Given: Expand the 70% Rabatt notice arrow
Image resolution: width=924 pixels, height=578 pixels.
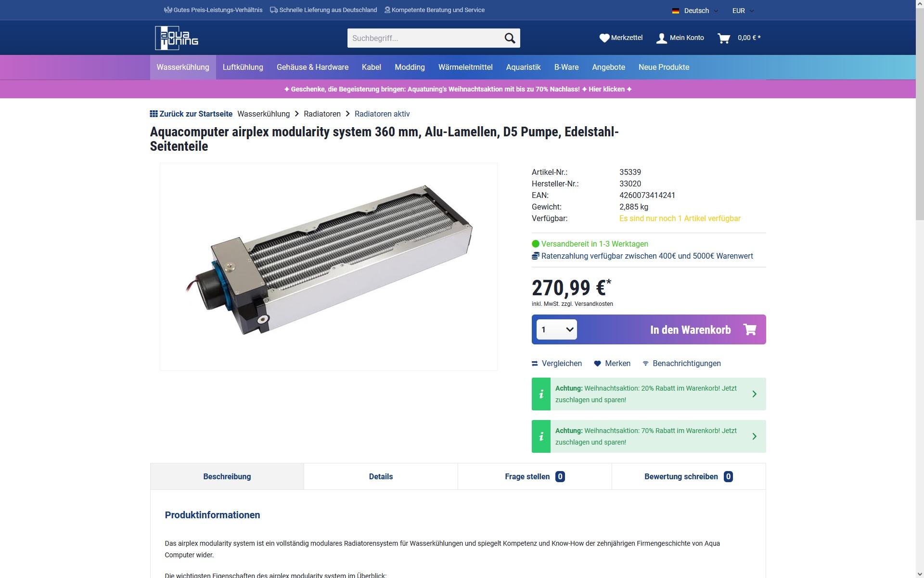Looking at the screenshot, I should (x=754, y=436).
